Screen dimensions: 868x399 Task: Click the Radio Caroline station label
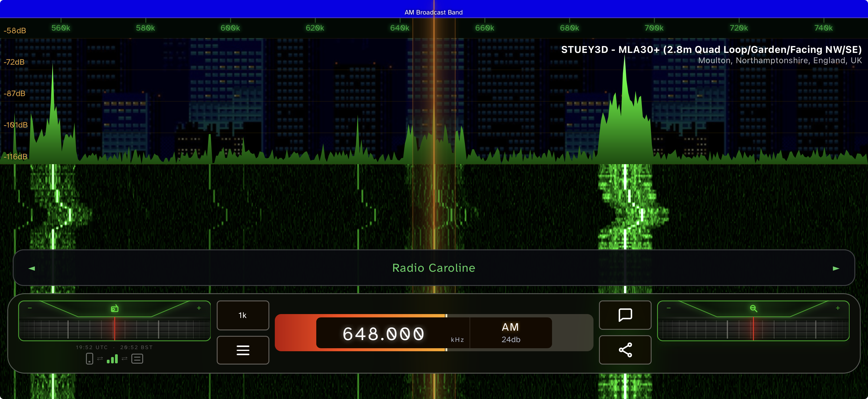434,268
